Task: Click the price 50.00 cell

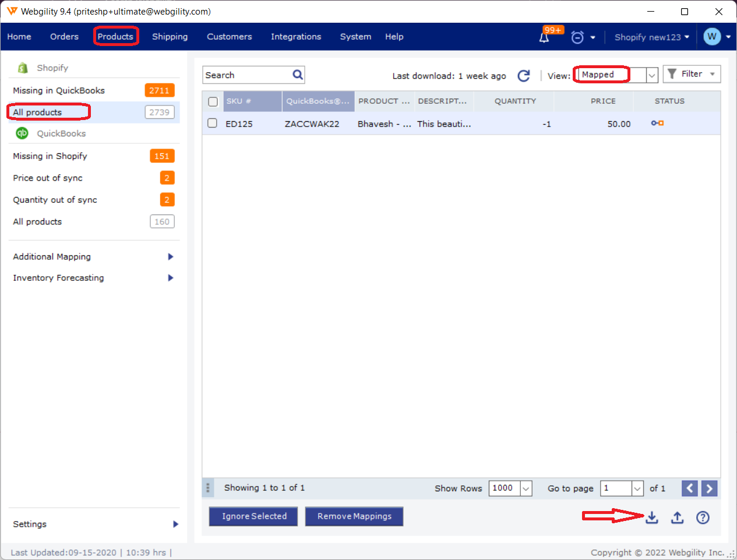Action: pyautogui.click(x=619, y=124)
